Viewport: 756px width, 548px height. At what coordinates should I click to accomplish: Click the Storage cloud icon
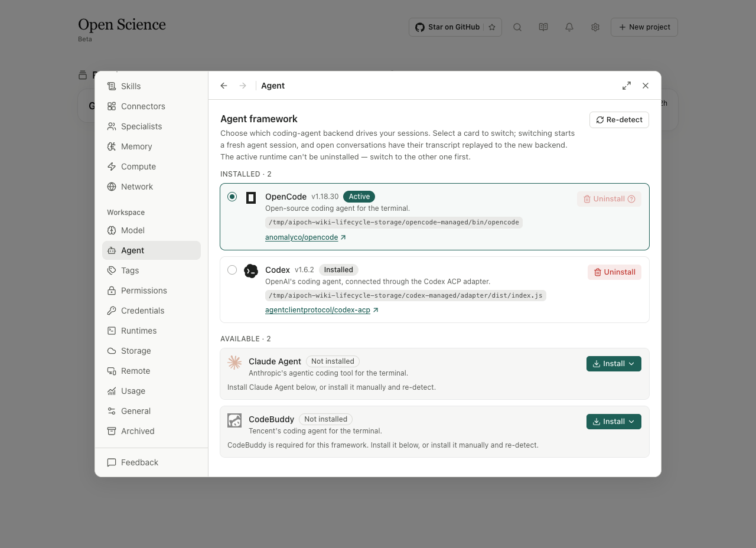tap(112, 351)
